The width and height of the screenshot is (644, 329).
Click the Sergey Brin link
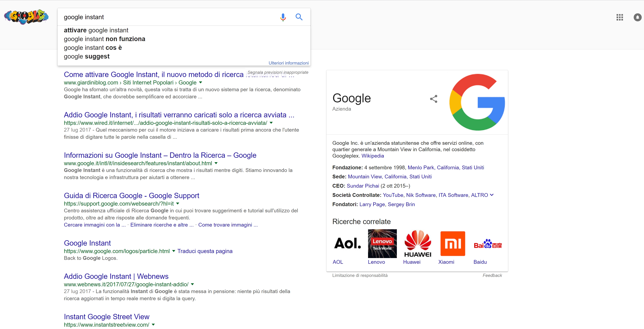401,205
